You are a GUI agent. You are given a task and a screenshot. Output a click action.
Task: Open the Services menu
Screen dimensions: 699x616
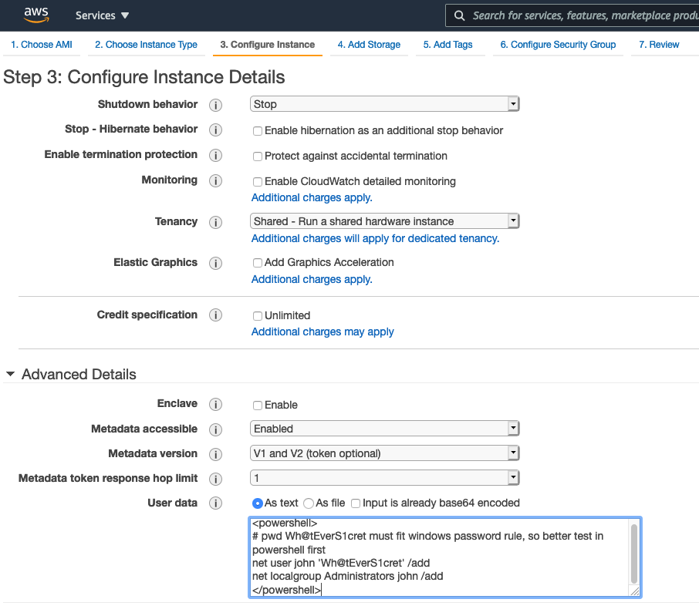point(102,15)
